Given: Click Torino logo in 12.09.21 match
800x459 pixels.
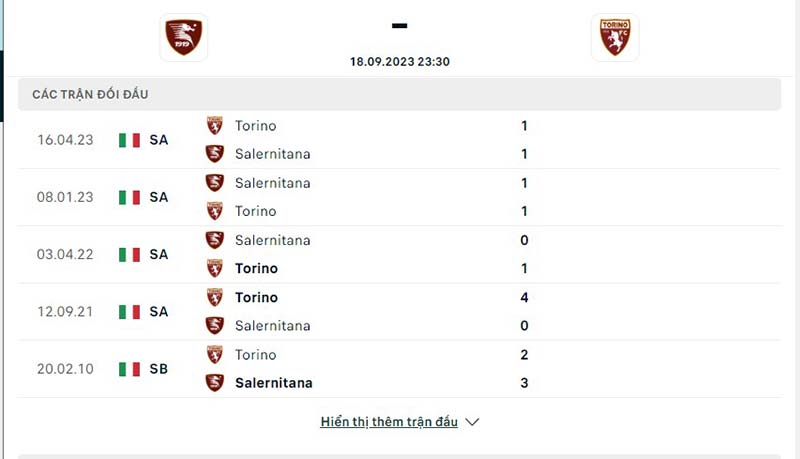Looking at the screenshot, I should (x=214, y=297).
